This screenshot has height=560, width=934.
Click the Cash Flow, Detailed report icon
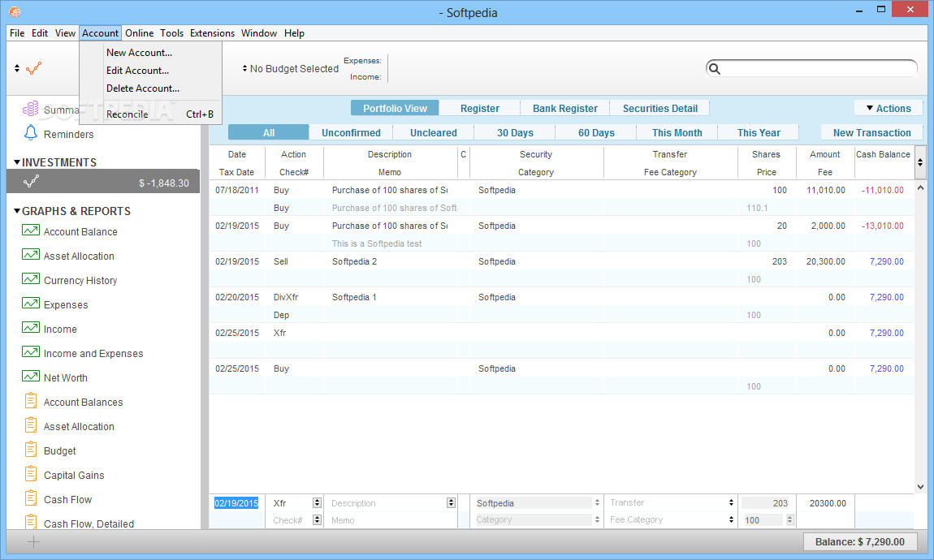[31, 522]
